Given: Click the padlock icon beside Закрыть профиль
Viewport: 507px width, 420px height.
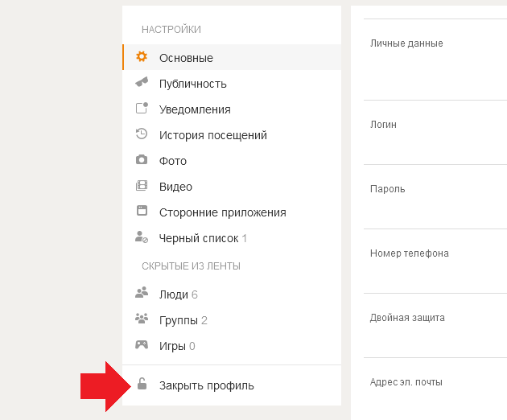Looking at the screenshot, I should click(x=142, y=384).
